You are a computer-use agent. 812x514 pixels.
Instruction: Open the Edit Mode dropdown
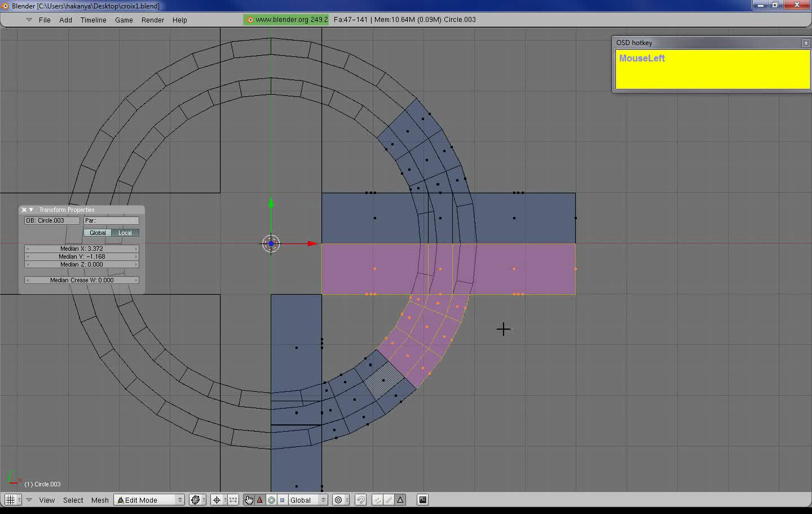149,500
